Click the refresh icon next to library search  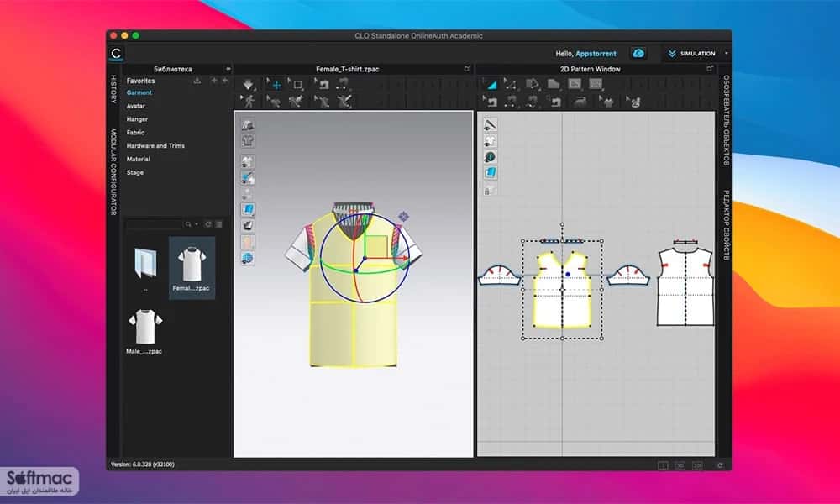click(x=208, y=224)
